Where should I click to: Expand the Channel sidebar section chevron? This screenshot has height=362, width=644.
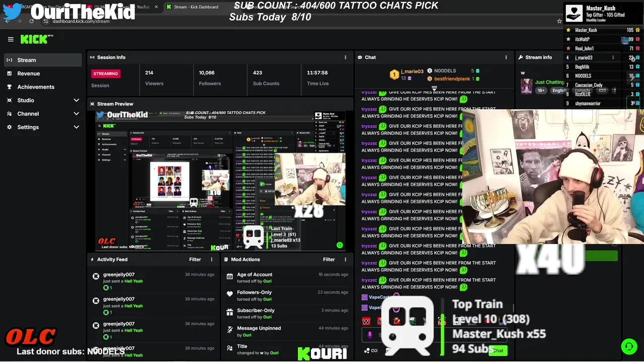point(76,114)
